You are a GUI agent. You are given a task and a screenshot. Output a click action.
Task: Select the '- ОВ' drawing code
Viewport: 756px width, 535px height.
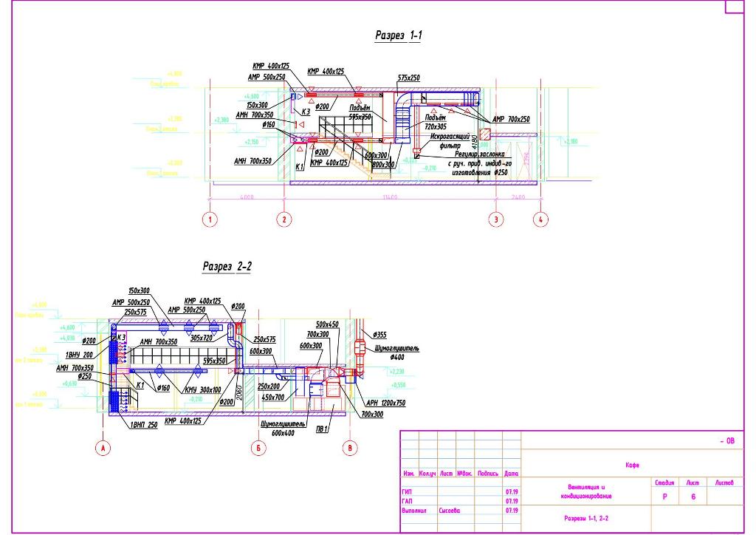727,440
